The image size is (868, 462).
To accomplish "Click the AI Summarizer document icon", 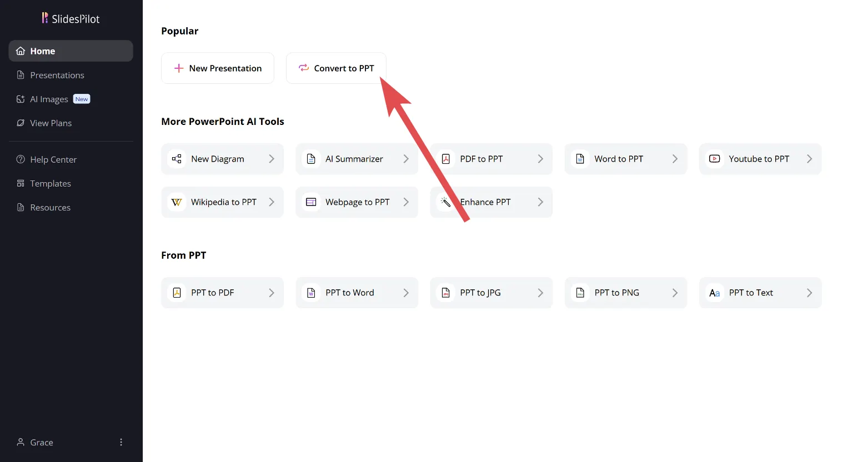I will (311, 159).
